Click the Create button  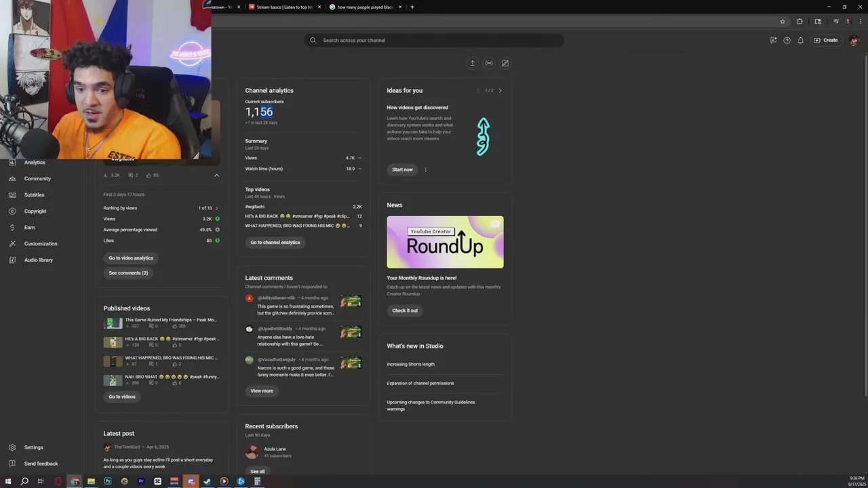(826, 40)
